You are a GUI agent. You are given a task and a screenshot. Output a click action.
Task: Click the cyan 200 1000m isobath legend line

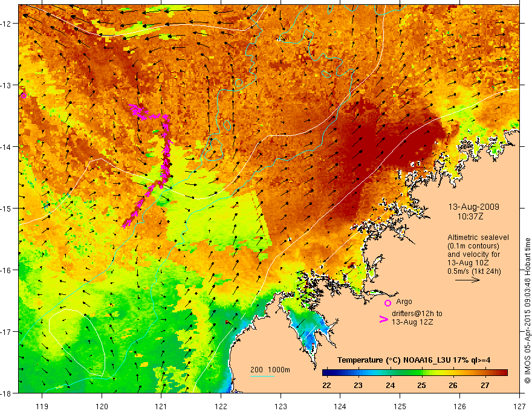coord(262,376)
